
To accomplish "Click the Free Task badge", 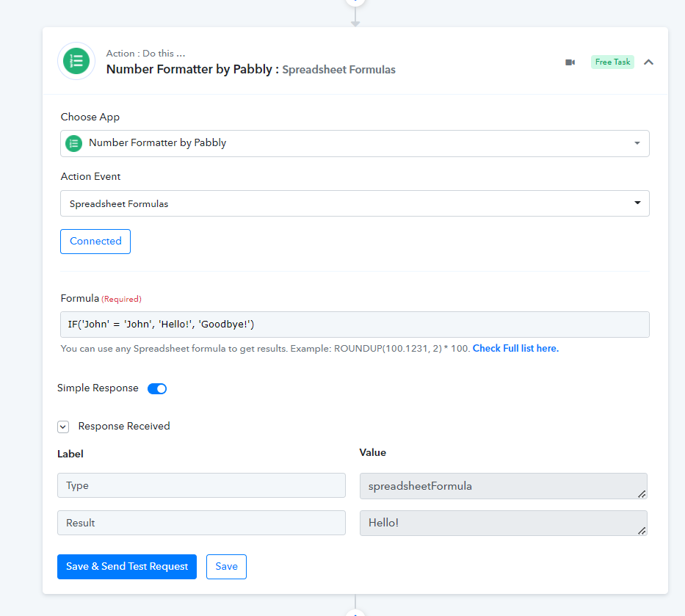I will (x=612, y=62).
